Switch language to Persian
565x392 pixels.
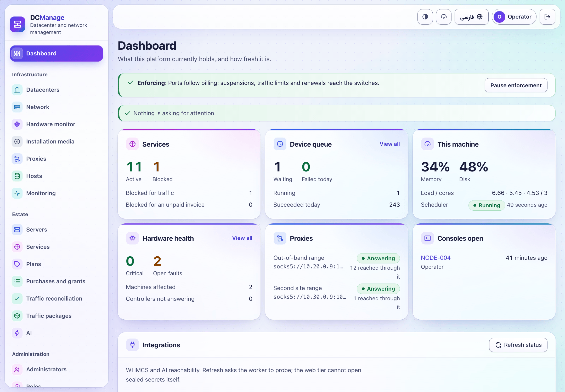471,17
